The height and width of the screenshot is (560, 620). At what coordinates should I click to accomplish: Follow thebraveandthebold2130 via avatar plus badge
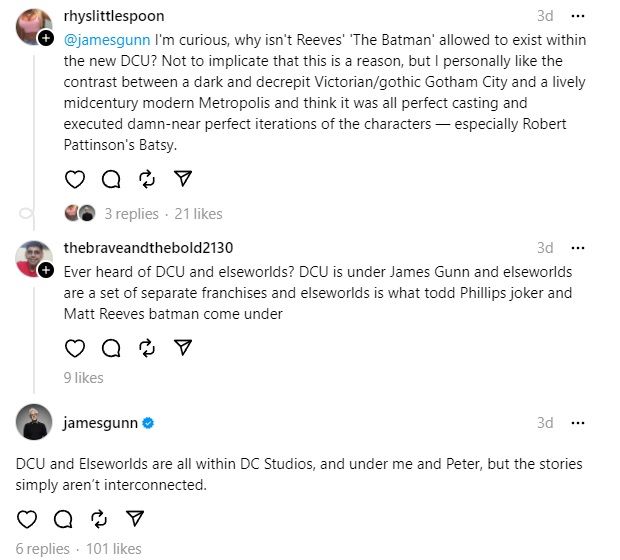[46, 270]
